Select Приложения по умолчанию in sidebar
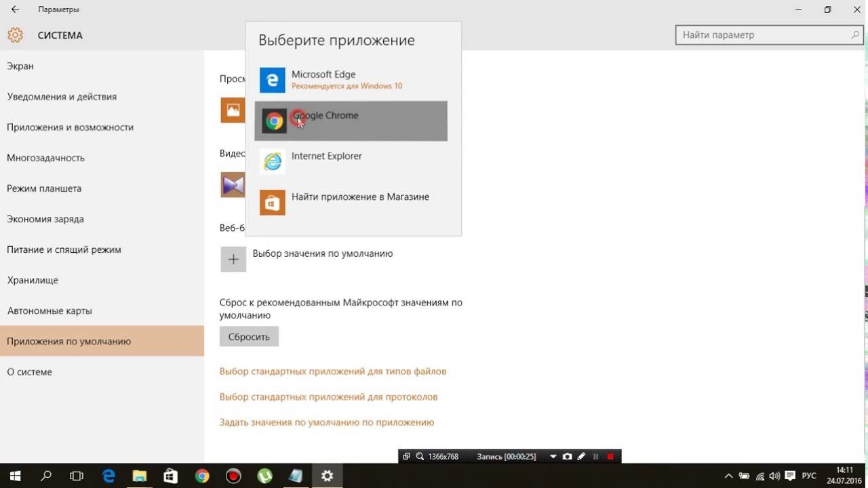 tap(102, 341)
